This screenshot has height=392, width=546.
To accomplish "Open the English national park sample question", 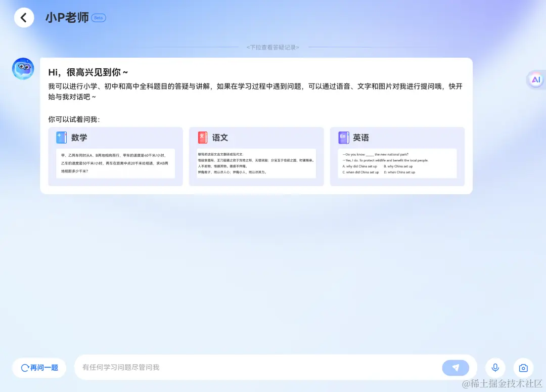I will point(397,164).
